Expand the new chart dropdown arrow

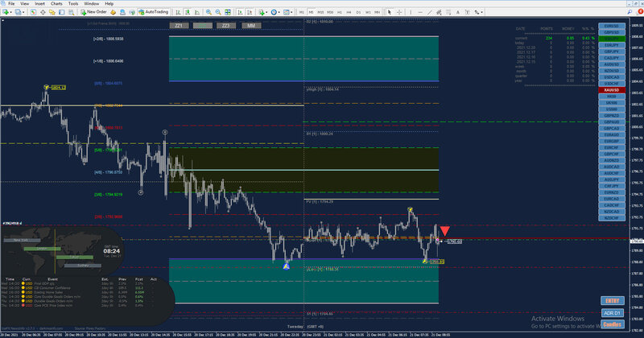[x=11, y=12]
